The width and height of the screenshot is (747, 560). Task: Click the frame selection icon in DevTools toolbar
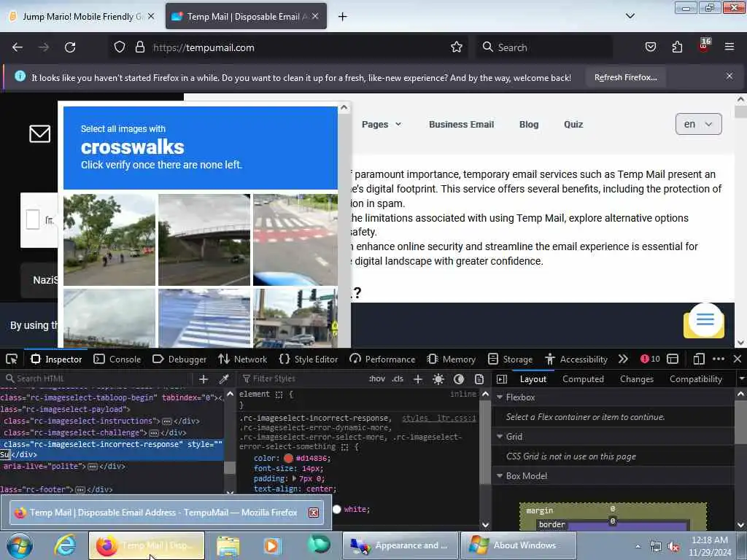point(673,359)
